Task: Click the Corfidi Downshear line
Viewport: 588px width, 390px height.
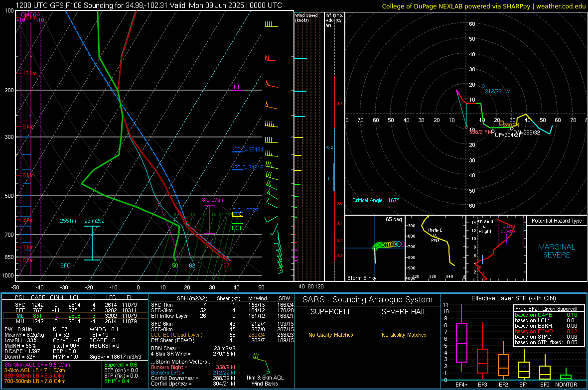Action: tap(193, 379)
